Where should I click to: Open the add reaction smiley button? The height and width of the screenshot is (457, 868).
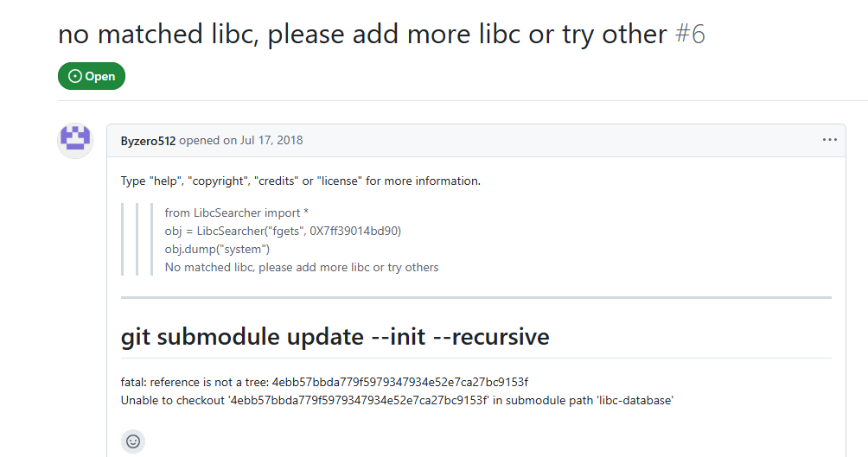tap(133, 441)
